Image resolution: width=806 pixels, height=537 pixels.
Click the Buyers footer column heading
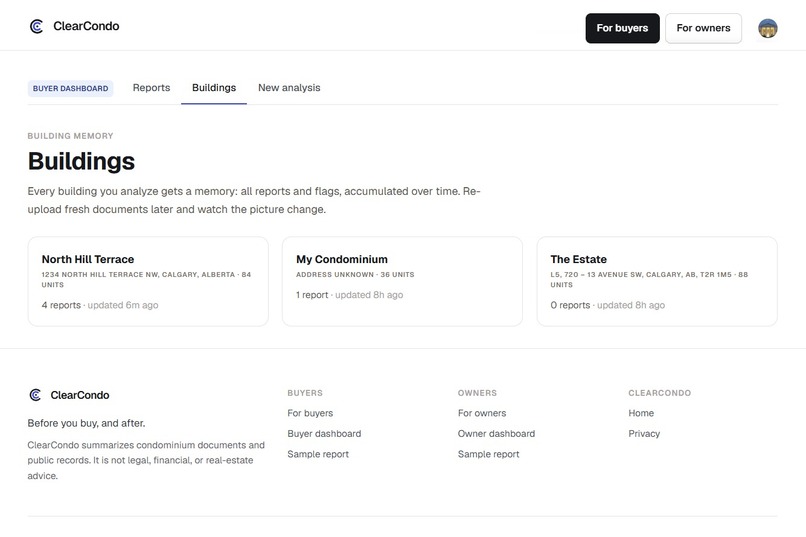(305, 393)
